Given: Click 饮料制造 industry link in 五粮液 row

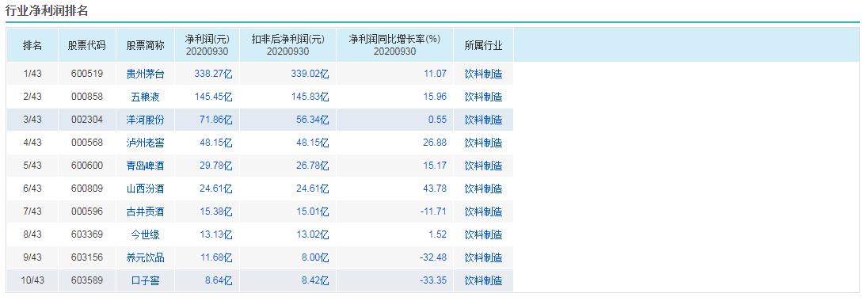Looking at the screenshot, I should tap(483, 97).
